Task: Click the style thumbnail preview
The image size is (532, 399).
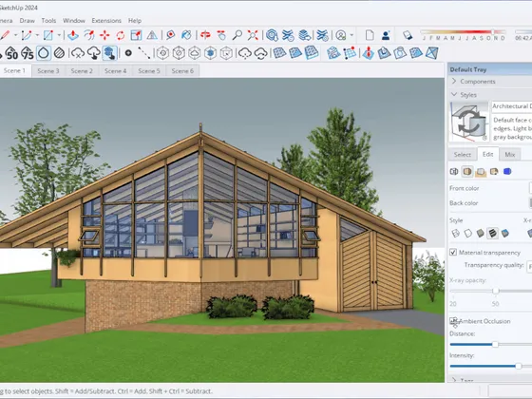Action: pos(469,122)
